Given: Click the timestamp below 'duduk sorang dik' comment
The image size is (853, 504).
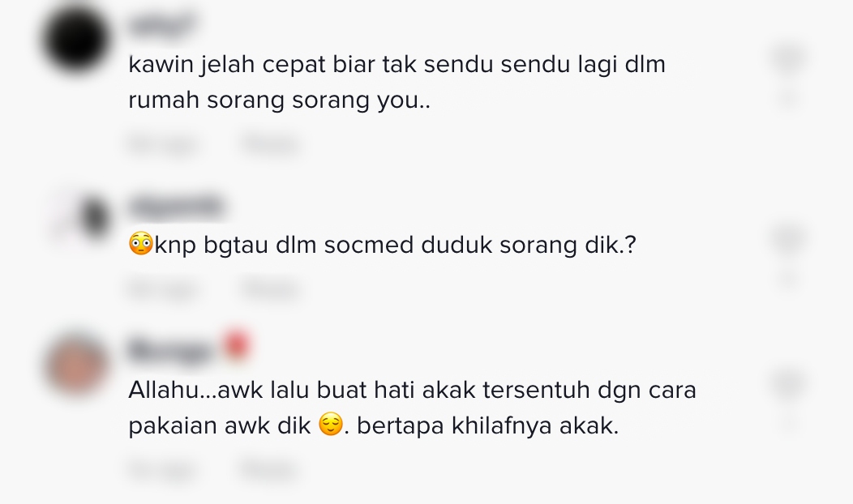Looking at the screenshot, I should [x=163, y=289].
